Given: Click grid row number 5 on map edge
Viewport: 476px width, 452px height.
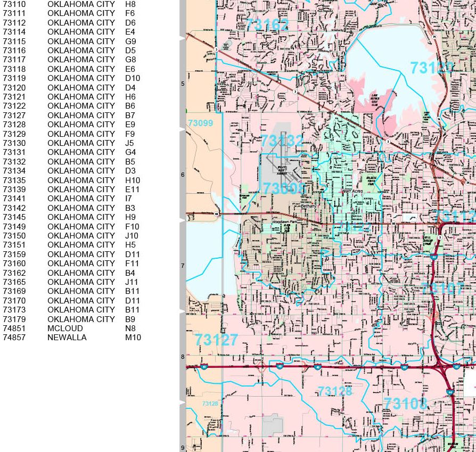Looking at the screenshot, I should tap(183, 84).
